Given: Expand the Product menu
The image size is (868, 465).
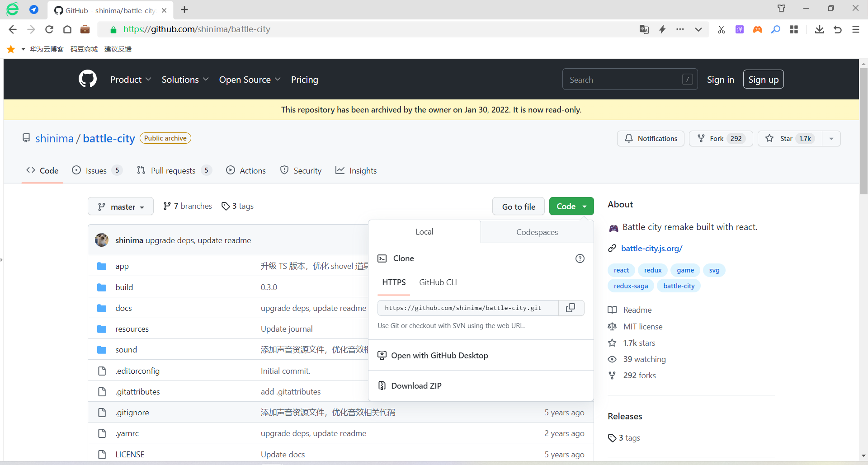Looking at the screenshot, I should click(x=131, y=80).
